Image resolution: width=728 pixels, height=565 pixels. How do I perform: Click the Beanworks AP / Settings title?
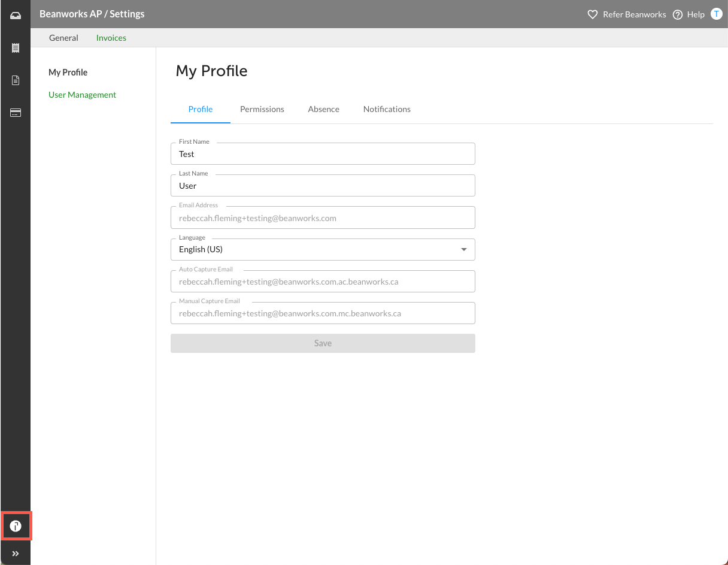[92, 14]
